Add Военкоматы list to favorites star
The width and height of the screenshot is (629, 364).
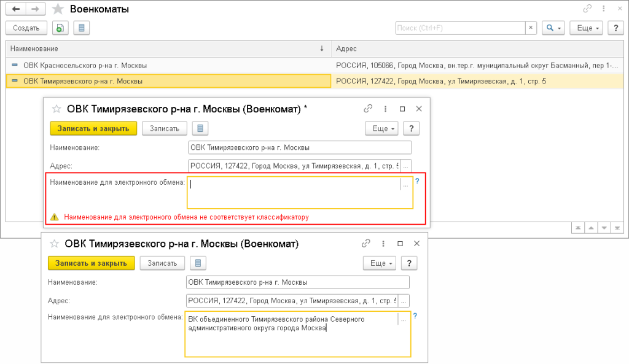pyautogui.click(x=58, y=9)
